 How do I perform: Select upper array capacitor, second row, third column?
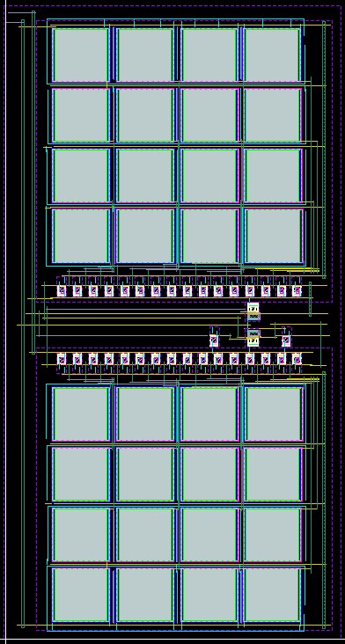pyautogui.click(x=209, y=115)
